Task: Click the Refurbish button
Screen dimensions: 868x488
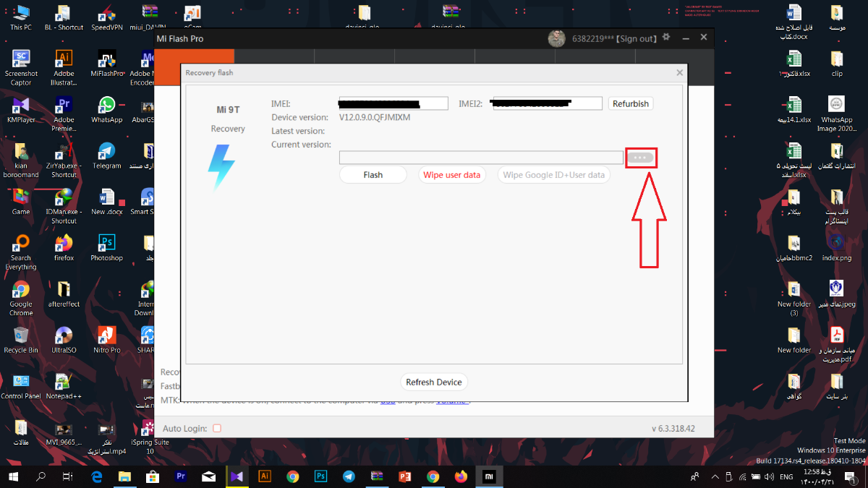Action: point(631,103)
